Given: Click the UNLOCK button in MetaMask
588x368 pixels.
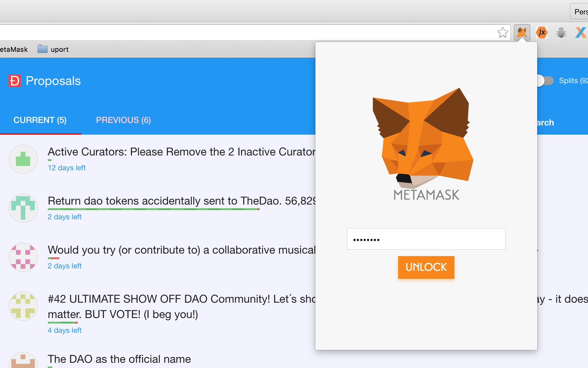Looking at the screenshot, I should (x=426, y=267).
